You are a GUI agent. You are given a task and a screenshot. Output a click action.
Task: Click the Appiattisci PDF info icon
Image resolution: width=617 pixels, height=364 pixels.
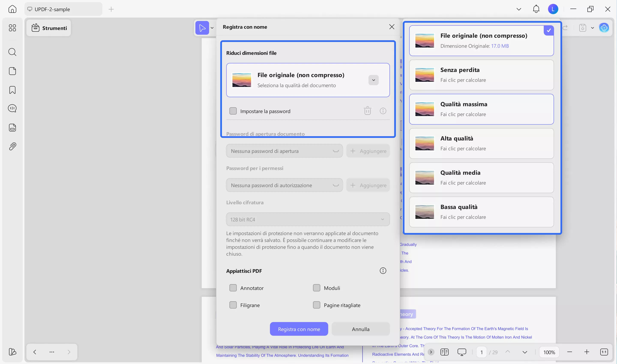point(383,271)
